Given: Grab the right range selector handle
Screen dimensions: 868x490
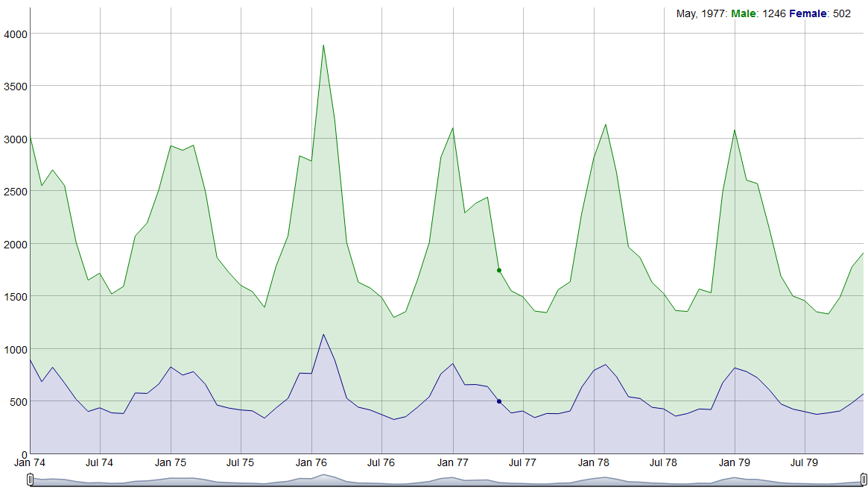Looking at the screenshot, I should [864, 480].
